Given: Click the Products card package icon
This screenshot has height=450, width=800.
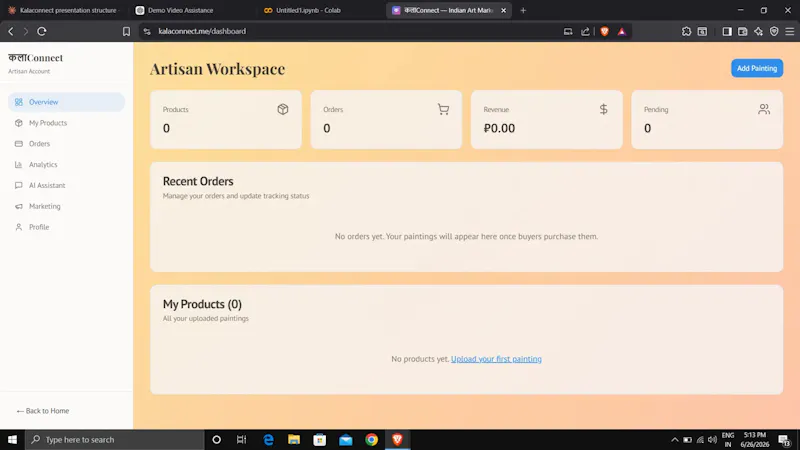Looking at the screenshot, I should coord(283,109).
